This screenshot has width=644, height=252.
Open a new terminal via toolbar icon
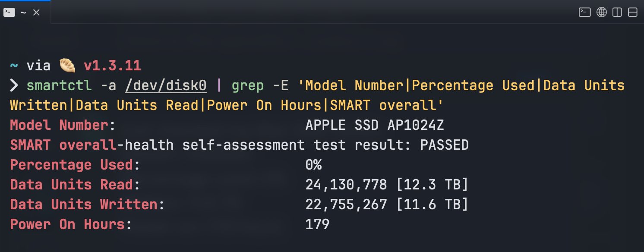tap(584, 13)
